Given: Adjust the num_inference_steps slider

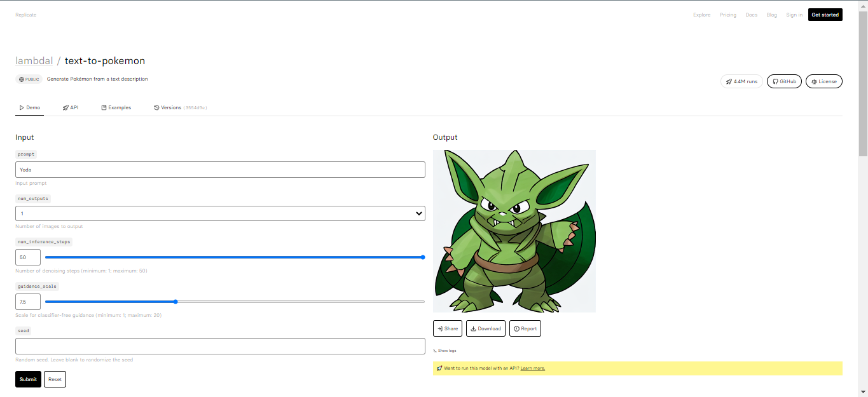Looking at the screenshot, I should (235, 257).
